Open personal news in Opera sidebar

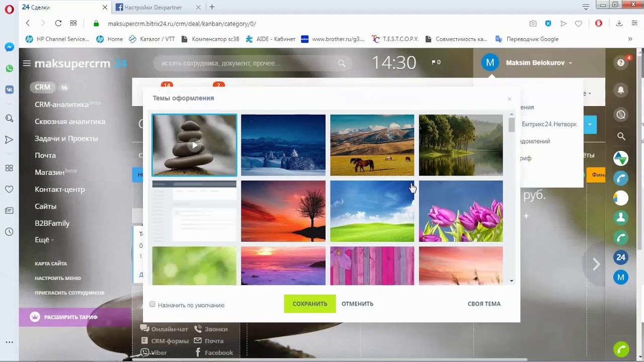click(x=9, y=211)
